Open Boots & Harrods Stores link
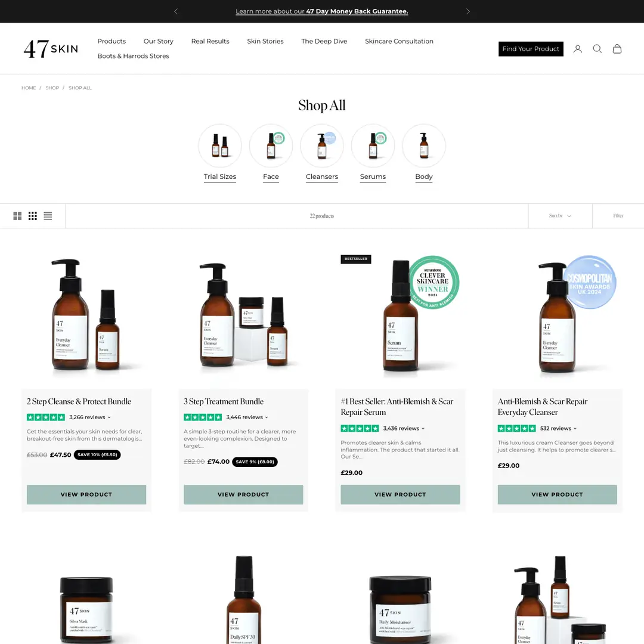The height and width of the screenshot is (644, 644). pos(133,56)
